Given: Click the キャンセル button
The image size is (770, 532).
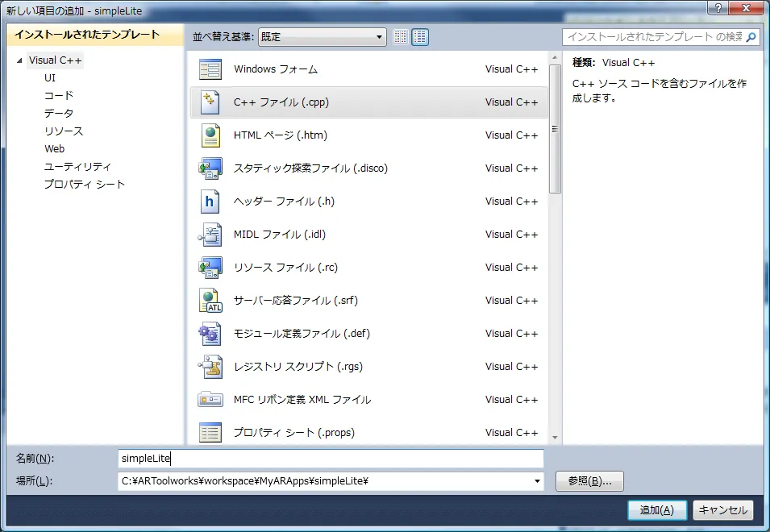Looking at the screenshot, I should tap(723, 510).
